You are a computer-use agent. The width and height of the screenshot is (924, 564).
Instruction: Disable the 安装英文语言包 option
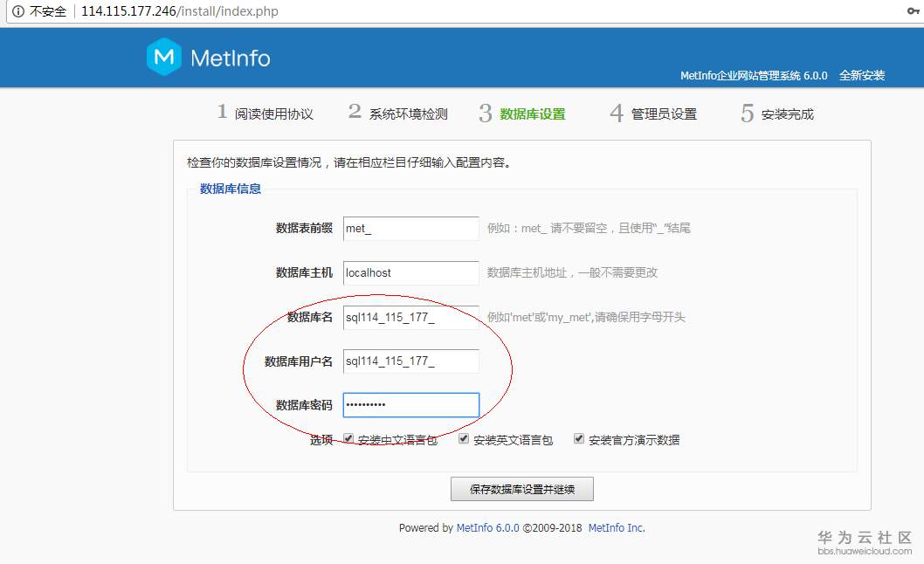click(x=464, y=437)
